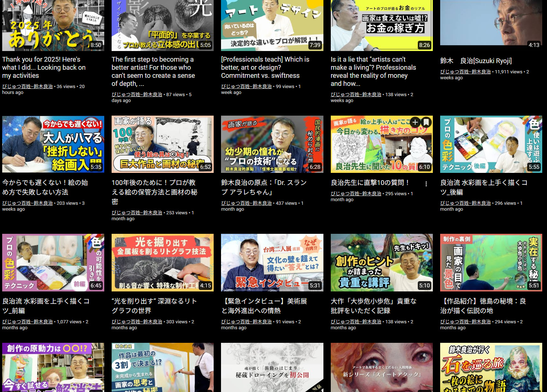The height and width of the screenshot is (392, 547).
Task: Open the 鈴木良治の原点：Dr. スランプ アラレちゃん title
Action: 264,187
